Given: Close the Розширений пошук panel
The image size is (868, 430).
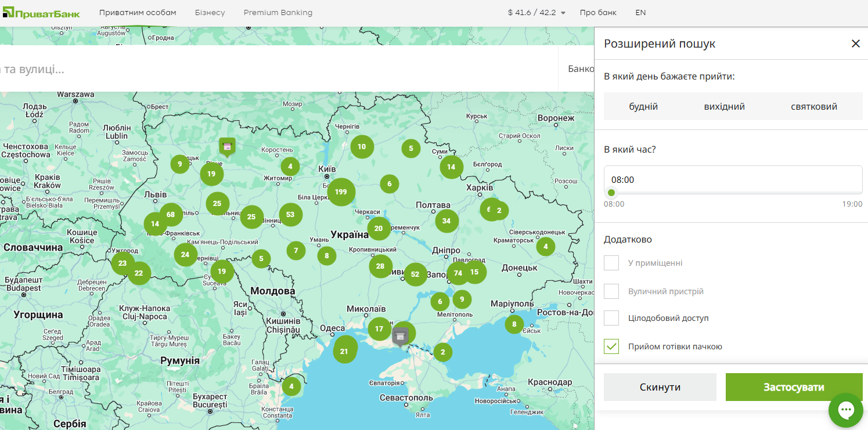Looking at the screenshot, I should click(855, 44).
